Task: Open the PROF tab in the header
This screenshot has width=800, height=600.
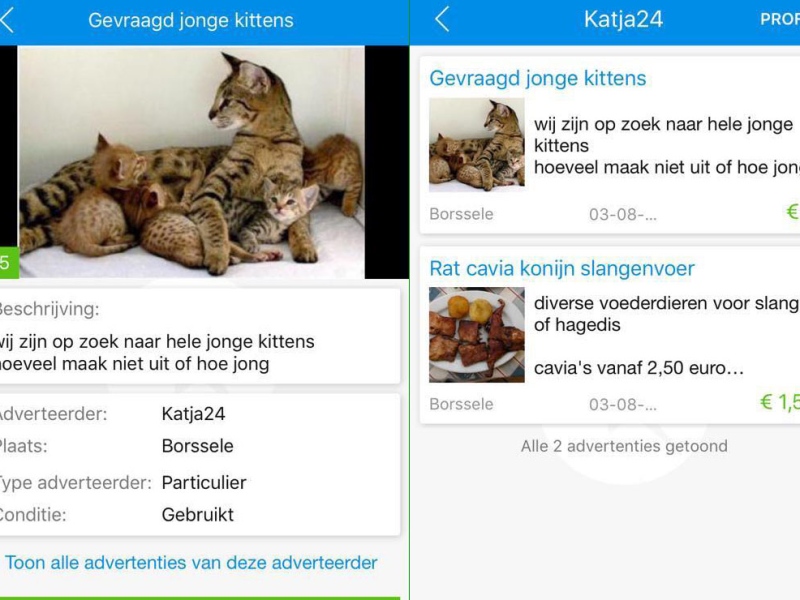Action: coord(780,19)
